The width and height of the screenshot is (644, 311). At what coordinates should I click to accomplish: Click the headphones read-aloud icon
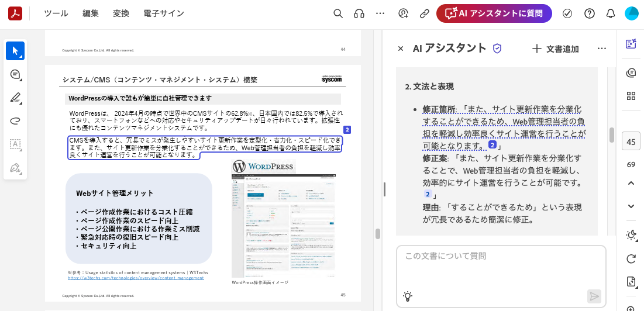point(359,13)
